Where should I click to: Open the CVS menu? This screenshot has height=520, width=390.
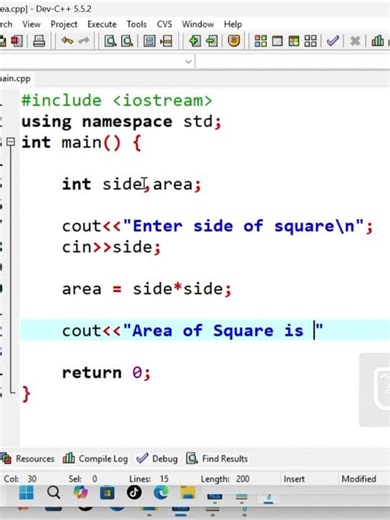(x=164, y=24)
